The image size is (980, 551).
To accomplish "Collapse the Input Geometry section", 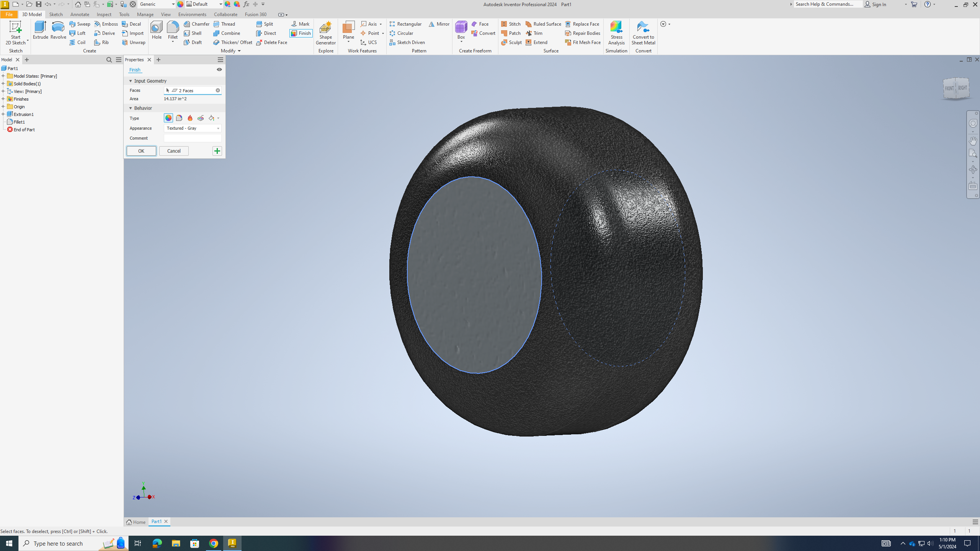I will pyautogui.click(x=131, y=81).
